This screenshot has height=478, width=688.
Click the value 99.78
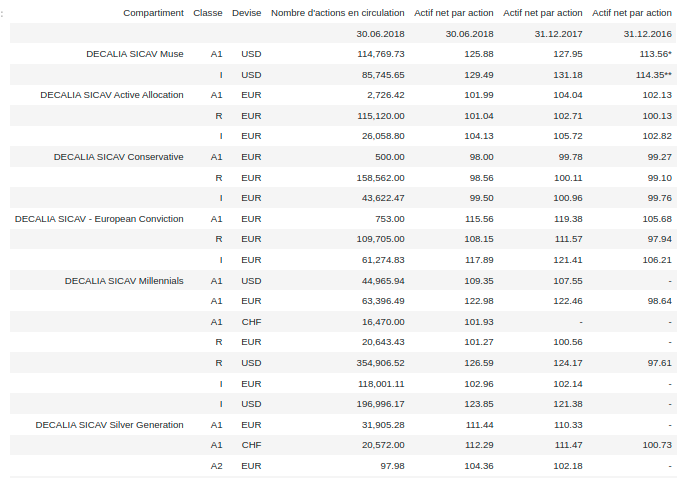570,157
